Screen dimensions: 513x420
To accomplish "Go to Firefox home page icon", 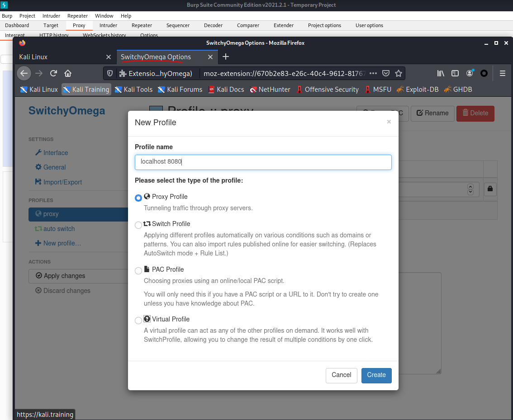I will click(68, 73).
